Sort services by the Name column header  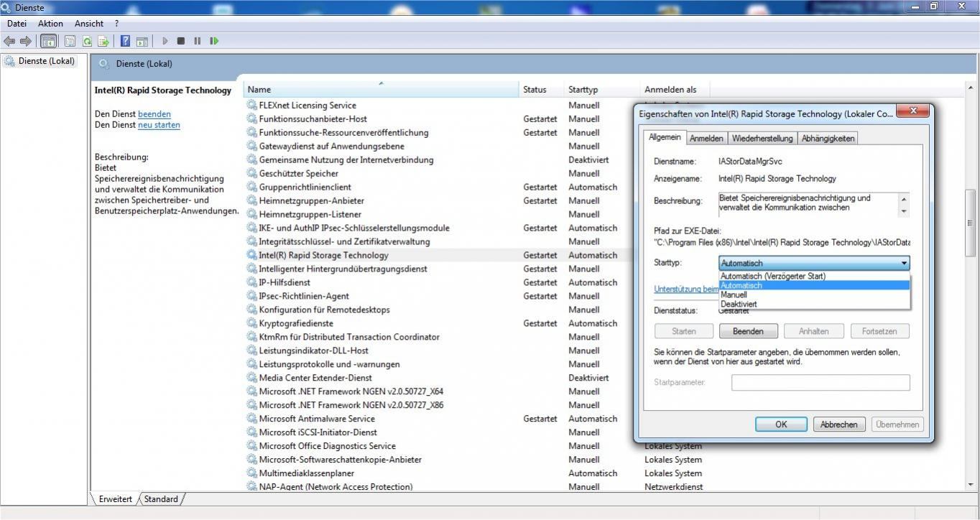[x=381, y=90]
